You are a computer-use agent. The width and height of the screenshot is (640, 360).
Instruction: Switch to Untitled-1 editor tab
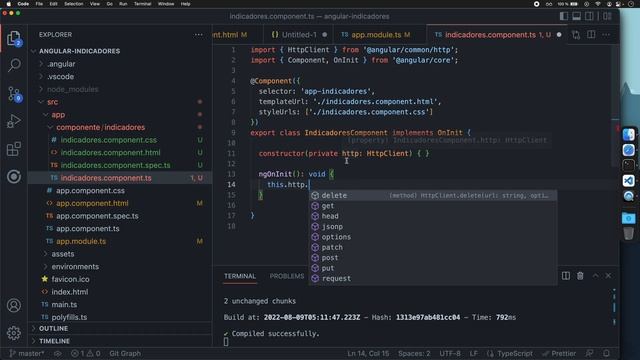(x=298, y=35)
